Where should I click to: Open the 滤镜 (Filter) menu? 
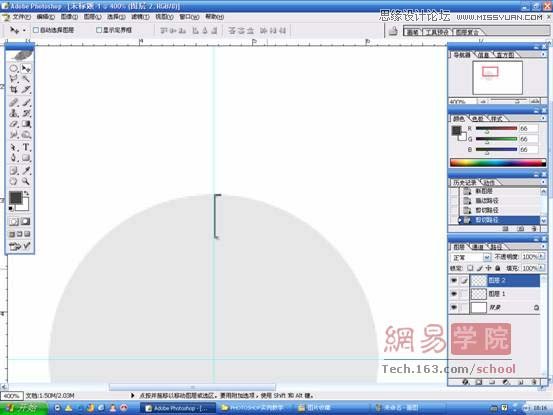[140, 17]
